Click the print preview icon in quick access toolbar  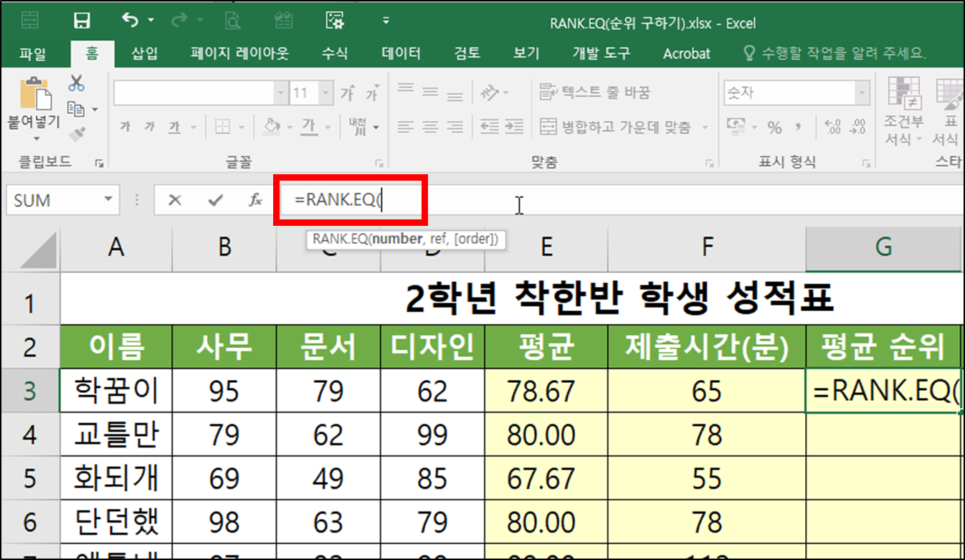pyautogui.click(x=232, y=21)
